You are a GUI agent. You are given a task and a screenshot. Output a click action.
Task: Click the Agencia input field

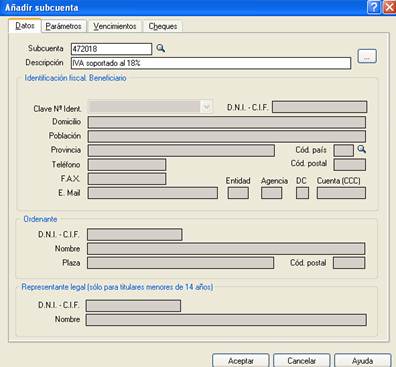(x=271, y=193)
